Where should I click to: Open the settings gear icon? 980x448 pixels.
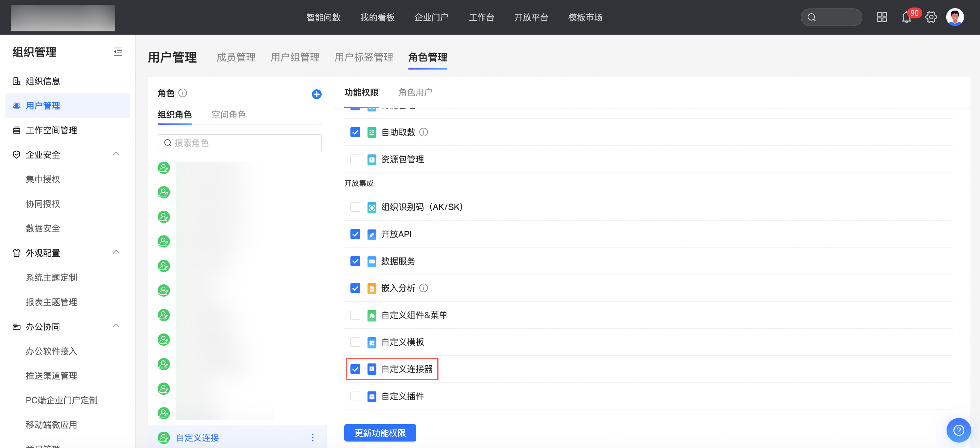point(931,17)
